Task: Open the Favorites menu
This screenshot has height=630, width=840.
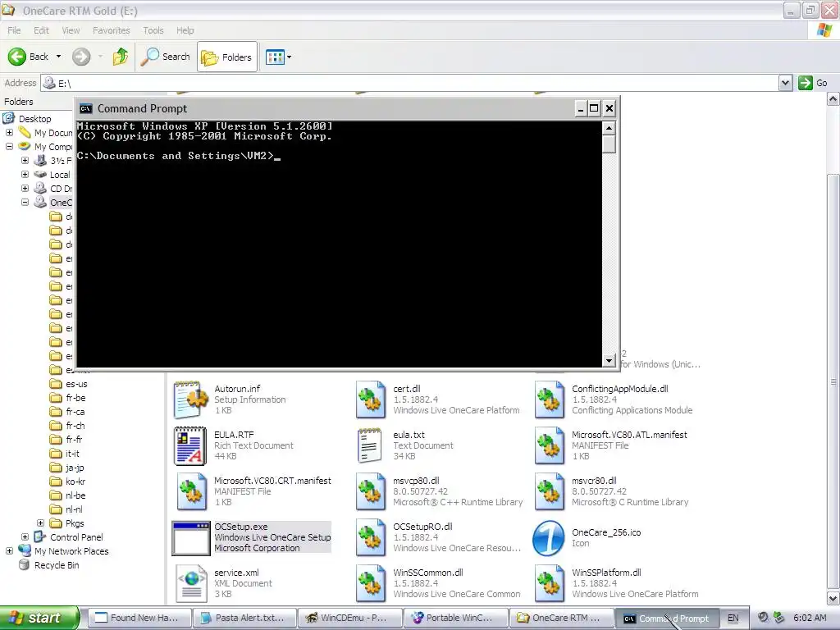Action: (x=111, y=30)
